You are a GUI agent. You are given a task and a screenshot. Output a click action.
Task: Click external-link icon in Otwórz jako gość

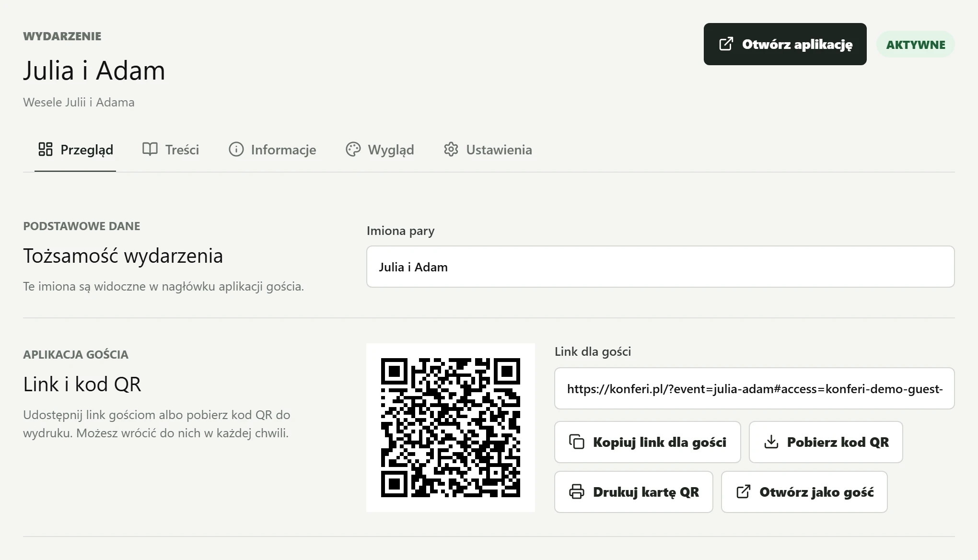pos(743,491)
